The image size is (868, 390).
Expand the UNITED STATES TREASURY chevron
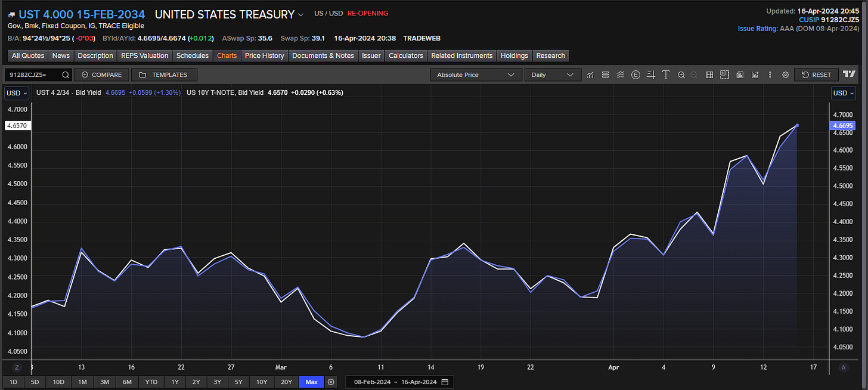click(300, 14)
